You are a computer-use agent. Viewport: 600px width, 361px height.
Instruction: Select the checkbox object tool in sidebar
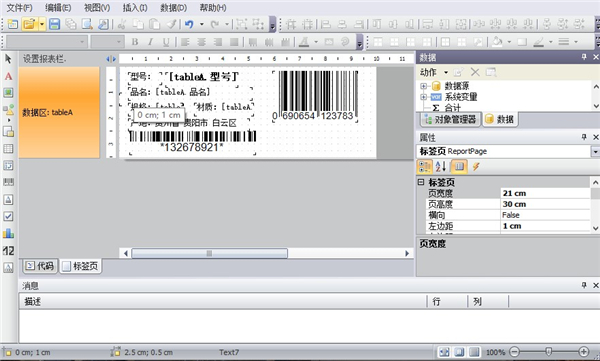click(8, 216)
